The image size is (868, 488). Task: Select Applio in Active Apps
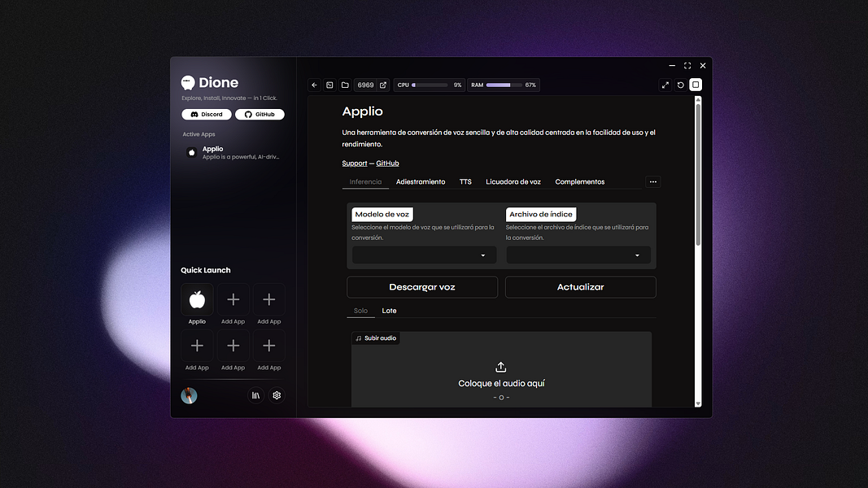[233, 153]
